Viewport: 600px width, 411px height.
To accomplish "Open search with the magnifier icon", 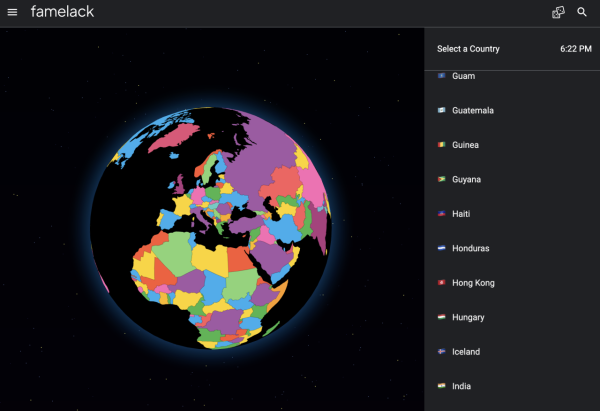I will tap(582, 12).
